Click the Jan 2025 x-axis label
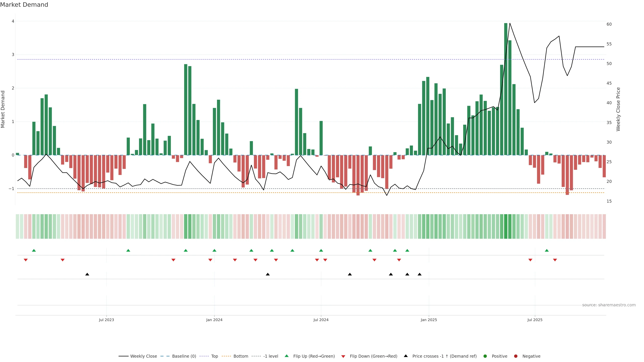Image resolution: width=644 pixels, height=362 pixels. point(429,320)
